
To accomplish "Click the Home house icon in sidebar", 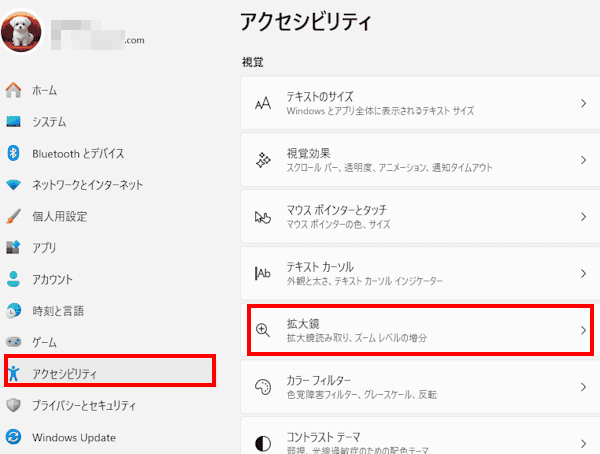I will pyautogui.click(x=13, y=90).
